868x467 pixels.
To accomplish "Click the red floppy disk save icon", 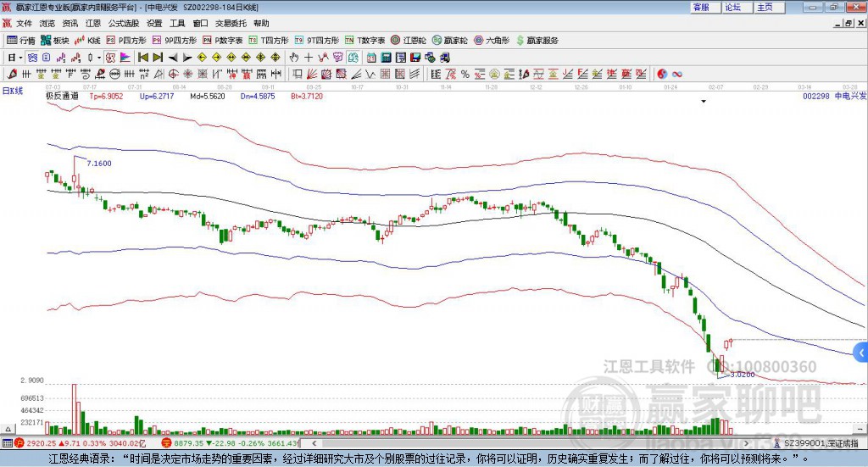I will pyautogui.click(x=415, y=58).
